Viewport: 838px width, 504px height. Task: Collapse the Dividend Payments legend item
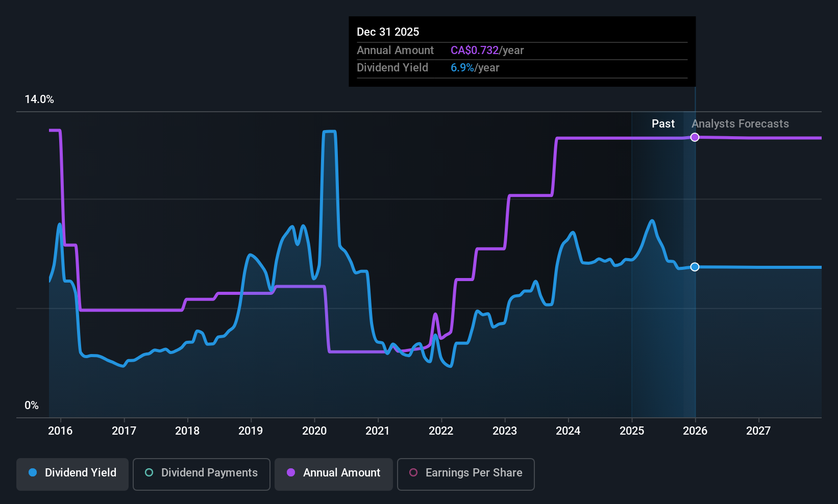coord(201,474)
